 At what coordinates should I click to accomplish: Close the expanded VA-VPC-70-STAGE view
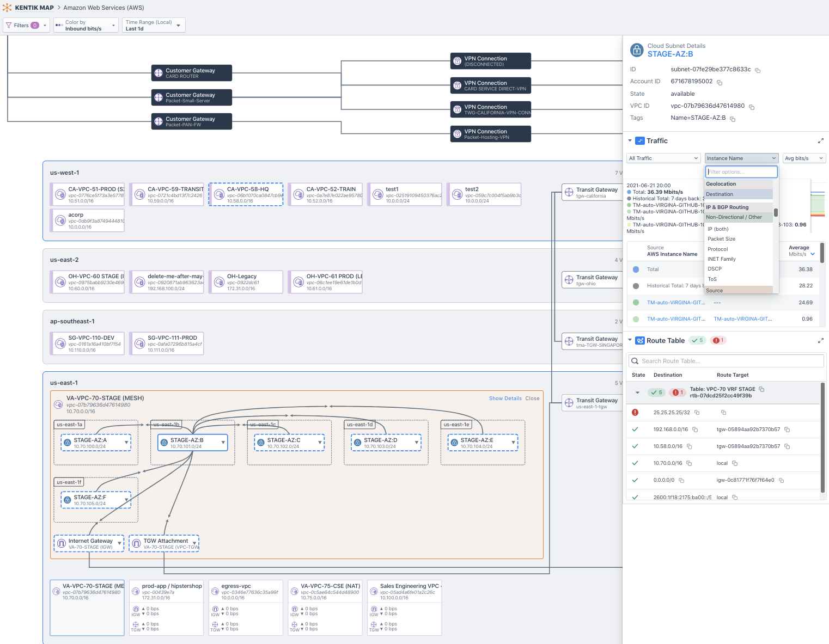click(x=533, y=398)
